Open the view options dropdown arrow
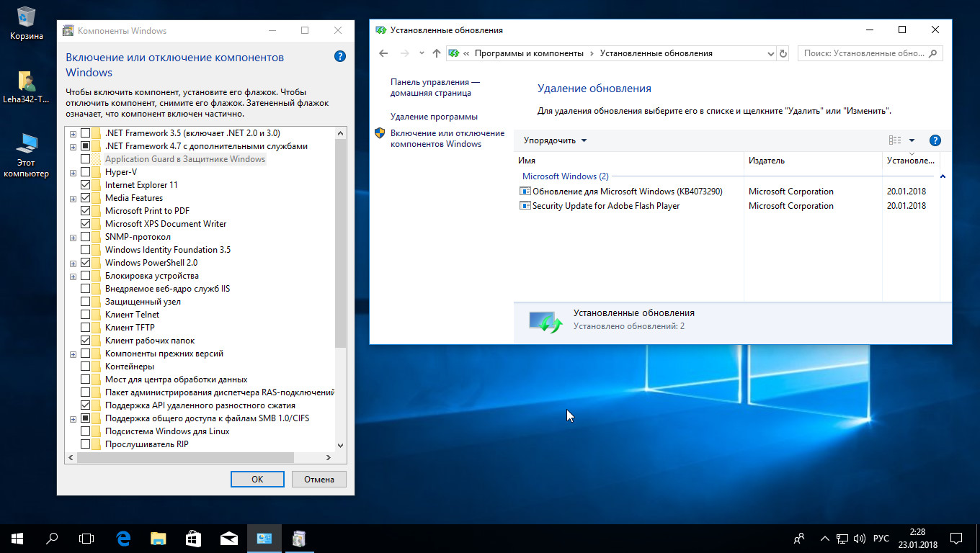This screenshot has width=980, height=553. 912,140
